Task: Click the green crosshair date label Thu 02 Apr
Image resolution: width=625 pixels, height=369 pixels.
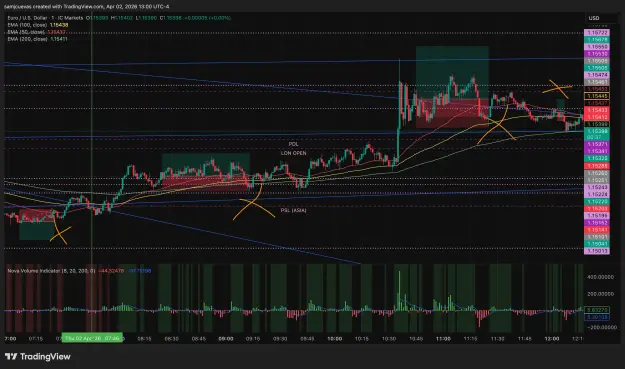Action: tap(92, 338)
